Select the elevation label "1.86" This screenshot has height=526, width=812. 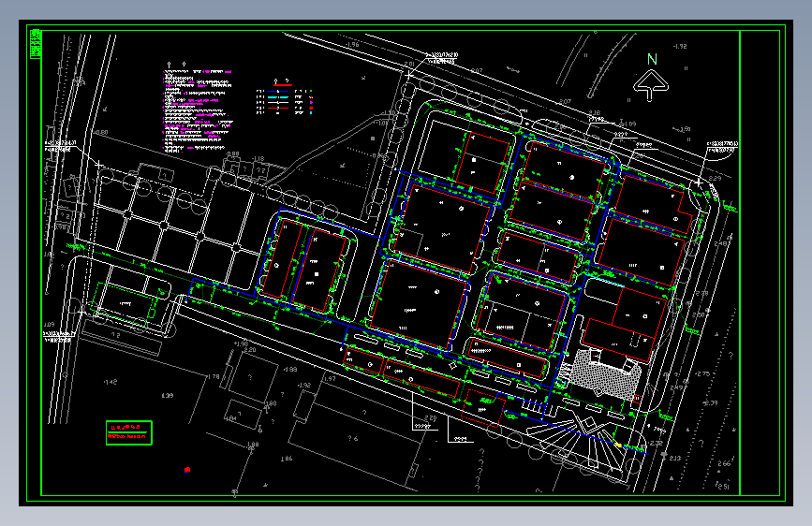287,459
